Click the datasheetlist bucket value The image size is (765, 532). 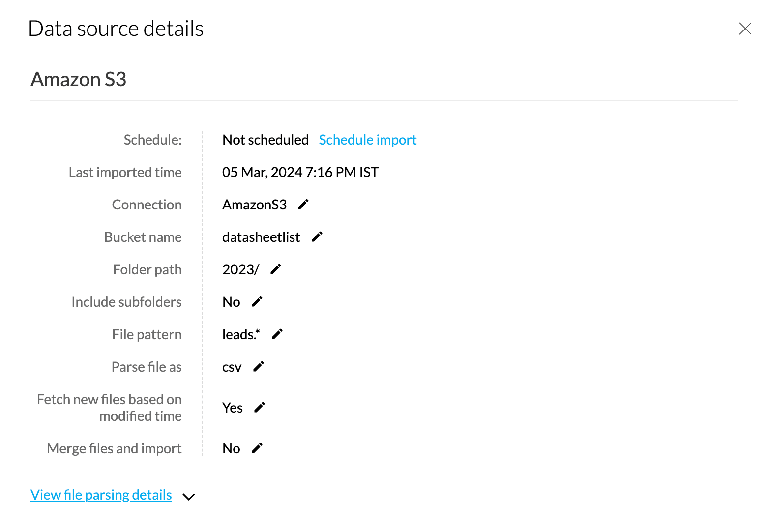pos(261,237)
